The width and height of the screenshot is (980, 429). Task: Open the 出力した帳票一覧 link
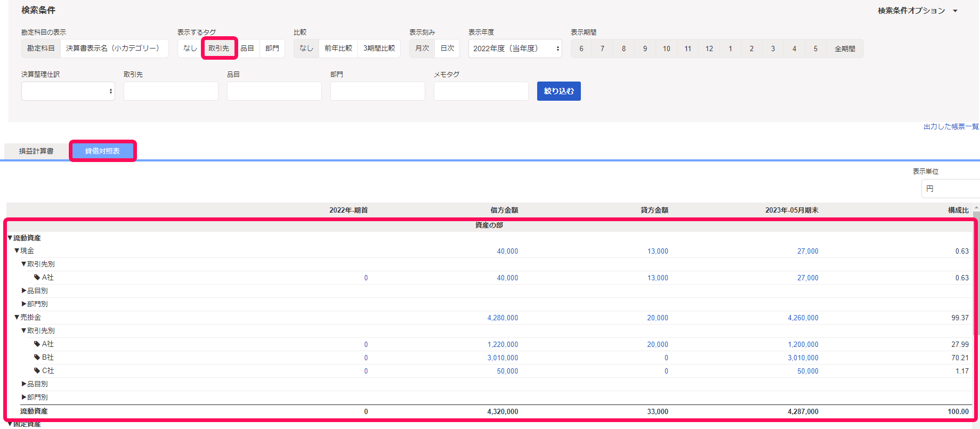pos(951,126)
